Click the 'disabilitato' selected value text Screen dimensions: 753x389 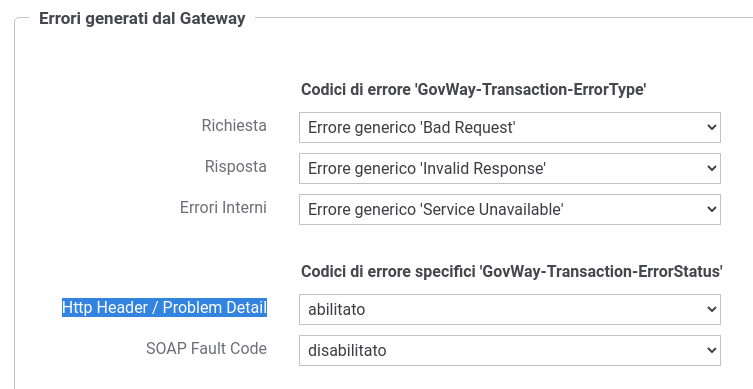[347, 351]
